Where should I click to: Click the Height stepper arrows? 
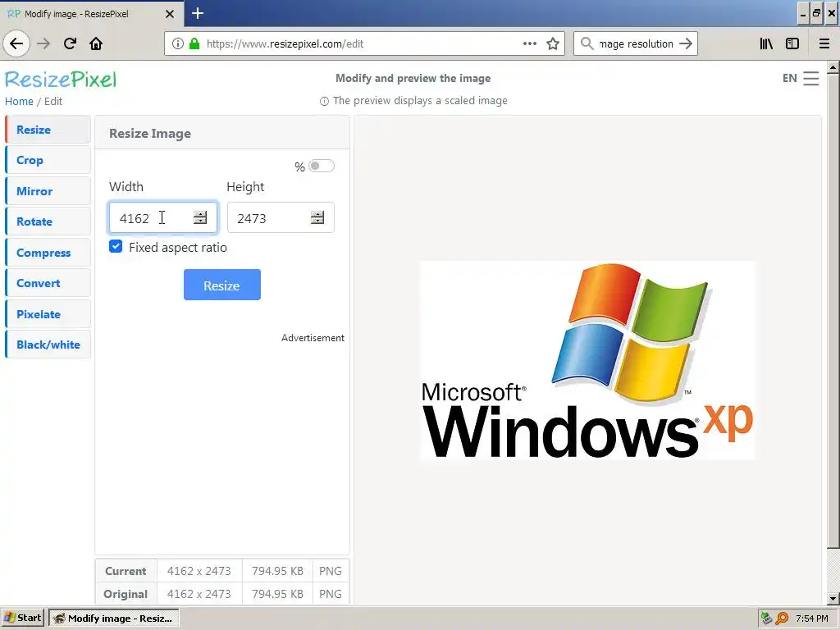pos(317,217)
